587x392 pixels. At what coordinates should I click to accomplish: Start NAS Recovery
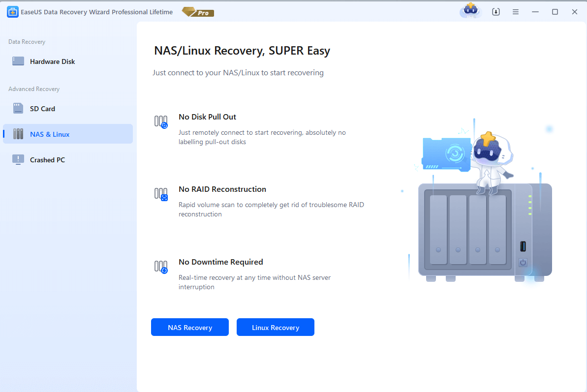[x=189, y=327]
